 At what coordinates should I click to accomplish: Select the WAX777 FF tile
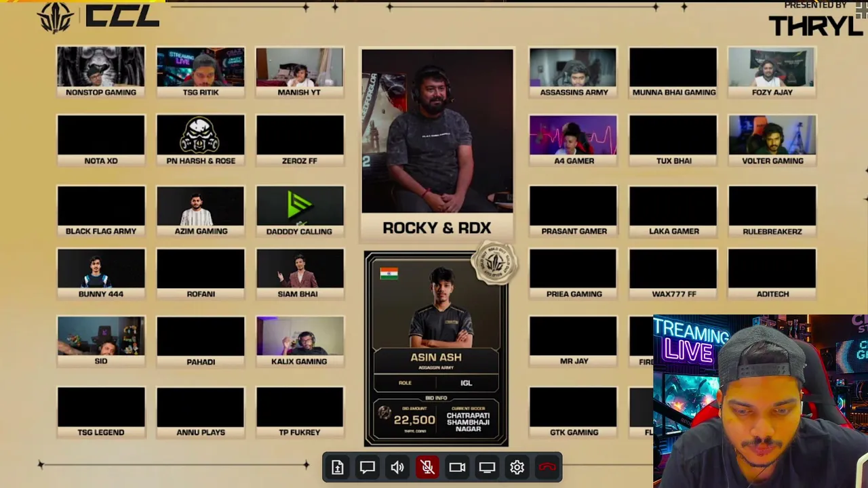(x=673, y=274)
